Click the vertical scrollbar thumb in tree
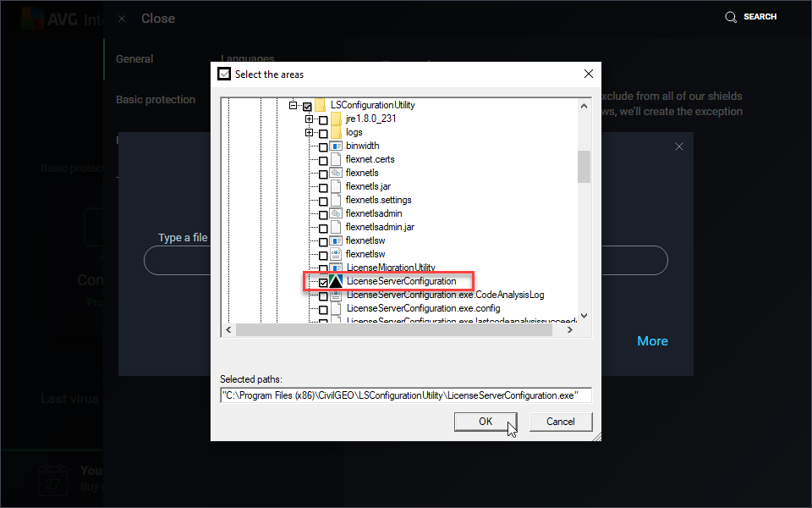This screenshot has width=812, height=508. [584, 167]
